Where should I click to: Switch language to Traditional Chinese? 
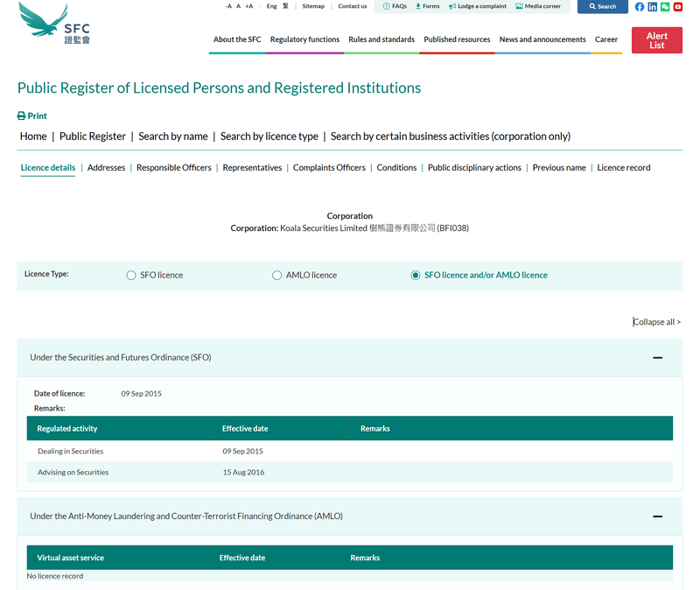pos(286,6)
